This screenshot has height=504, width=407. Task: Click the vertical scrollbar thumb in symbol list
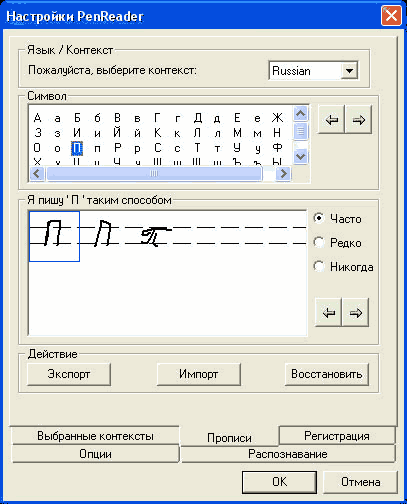coord(301,131)
